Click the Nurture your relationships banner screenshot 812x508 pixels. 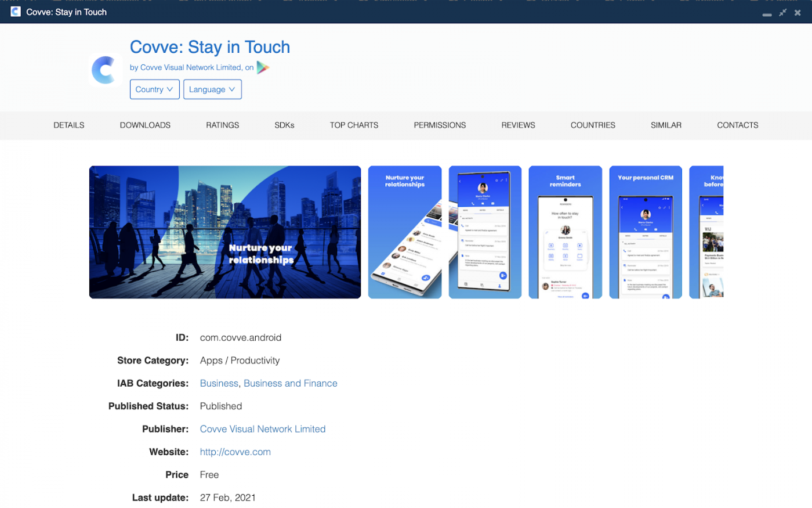(225, 232)
